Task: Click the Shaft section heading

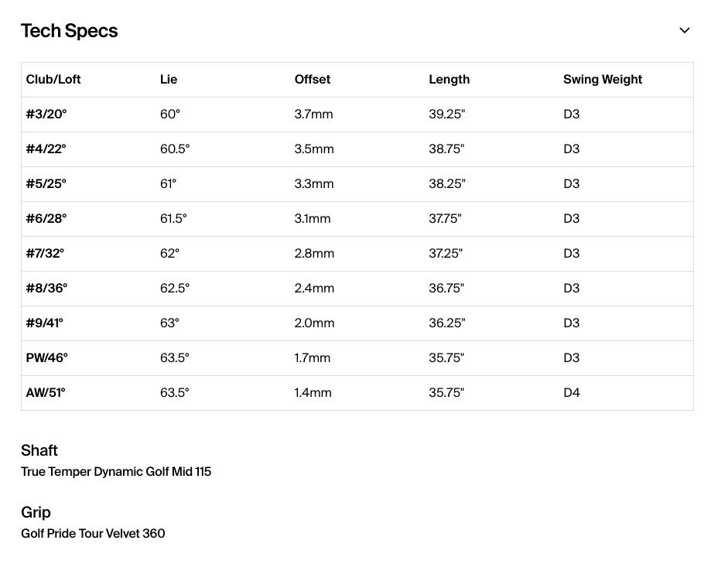Action: (x=39, y=450)
